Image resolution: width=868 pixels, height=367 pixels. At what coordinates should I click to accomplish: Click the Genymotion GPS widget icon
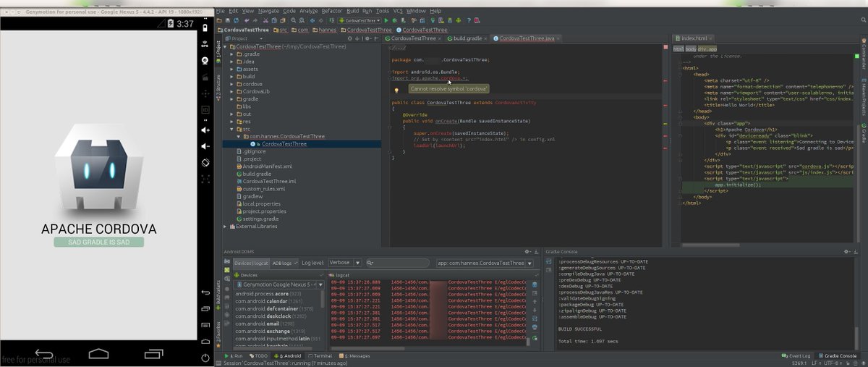pos(205,45)
